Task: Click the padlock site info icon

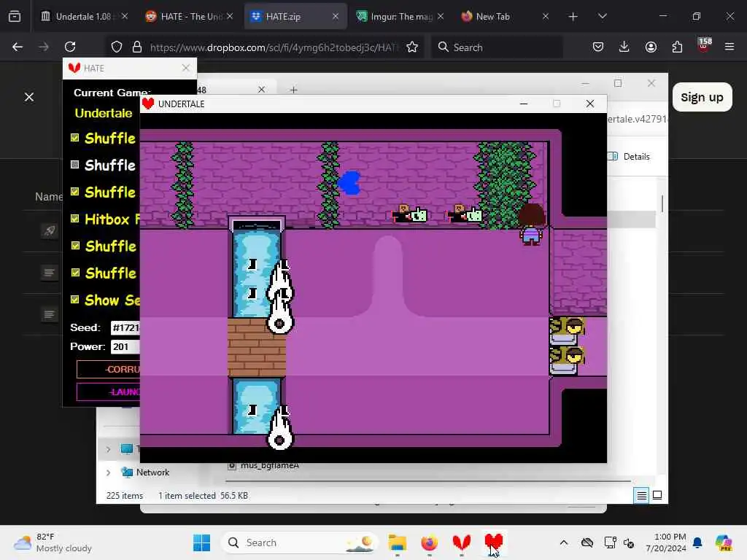Action: pos(137,47)
